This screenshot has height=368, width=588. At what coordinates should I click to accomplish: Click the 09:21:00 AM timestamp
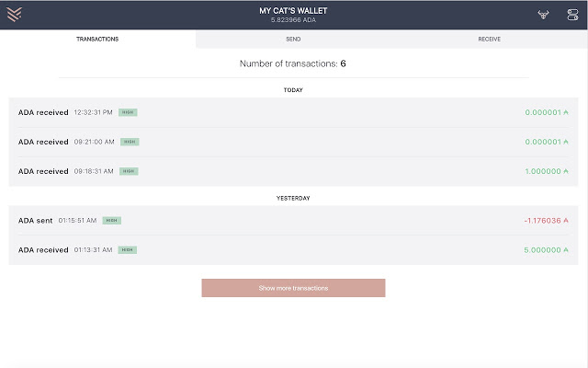[x=95, y=143]
